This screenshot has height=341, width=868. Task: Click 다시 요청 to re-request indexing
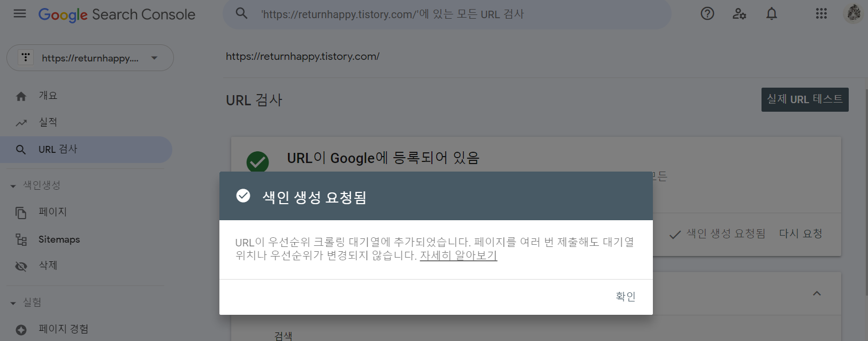(x=801, y=234)
